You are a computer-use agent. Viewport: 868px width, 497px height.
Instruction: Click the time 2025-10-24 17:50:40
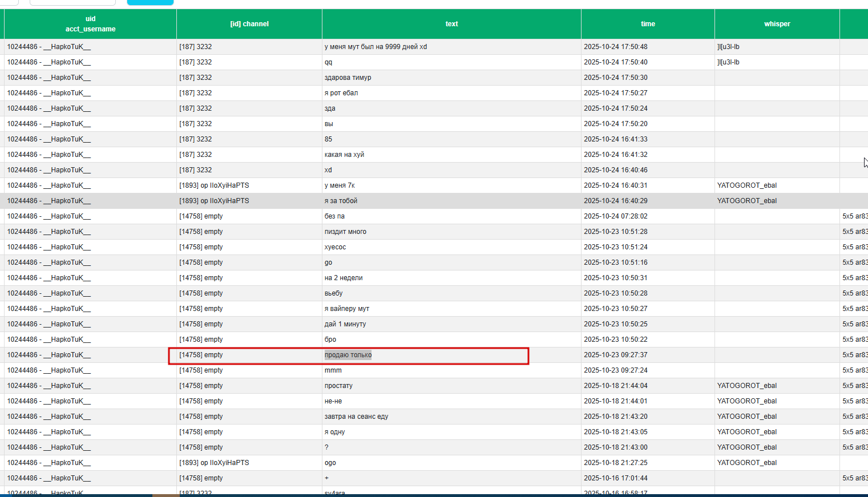tap(616, 62)
